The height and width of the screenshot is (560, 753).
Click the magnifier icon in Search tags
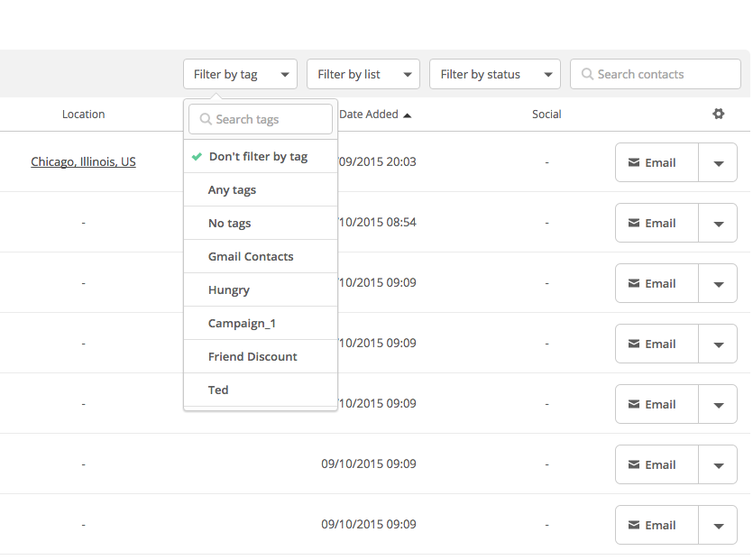point(206,119)
